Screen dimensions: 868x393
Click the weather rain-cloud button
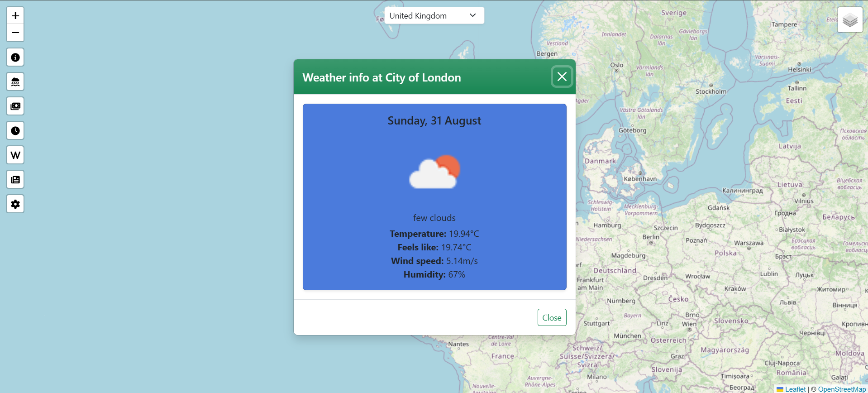(x=15, y=82)
